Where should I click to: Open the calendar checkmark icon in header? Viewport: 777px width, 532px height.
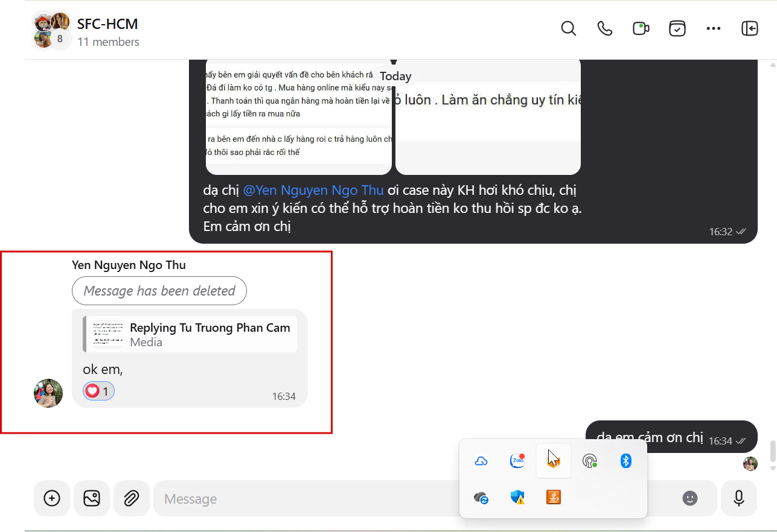click(x=677, y=28)
